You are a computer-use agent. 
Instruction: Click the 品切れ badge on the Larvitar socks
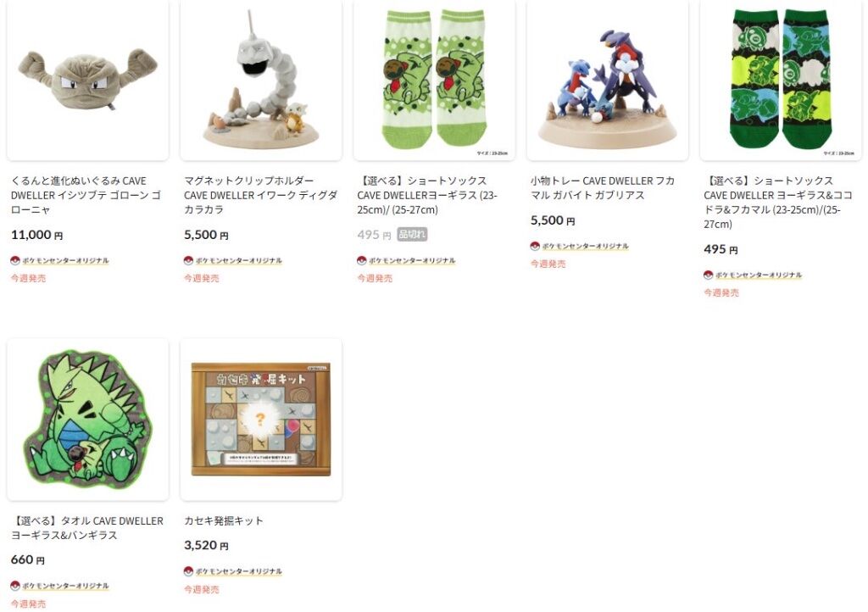coord(413,235)
